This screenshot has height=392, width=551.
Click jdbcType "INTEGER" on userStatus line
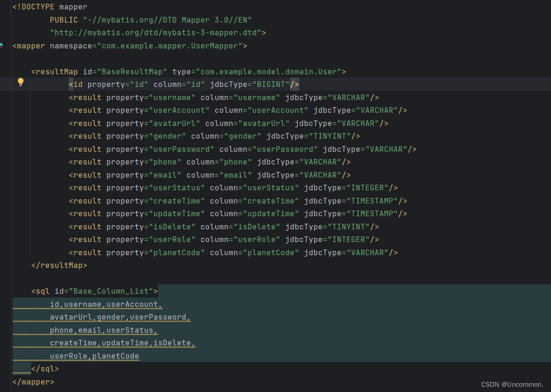[x=367, y=188]
